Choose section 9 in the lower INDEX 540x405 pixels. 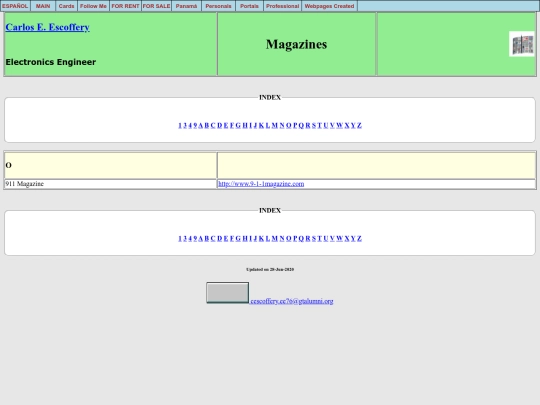196,238
